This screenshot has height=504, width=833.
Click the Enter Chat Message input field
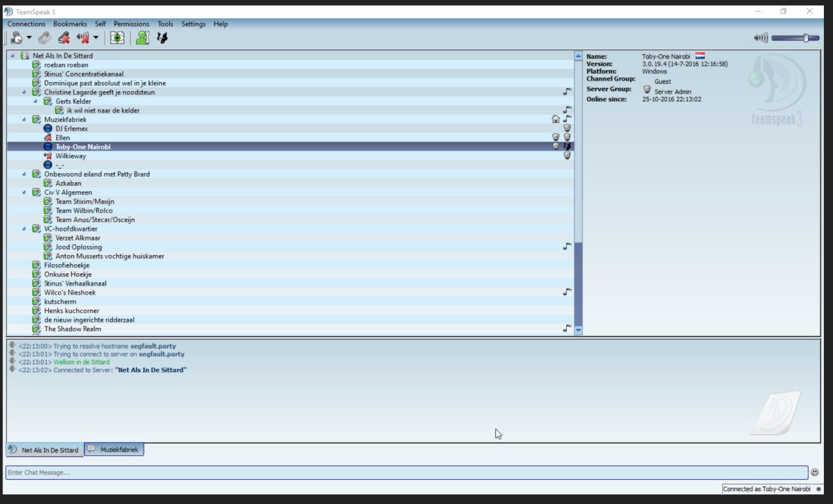pyautogui.click(x=403, y=472)
